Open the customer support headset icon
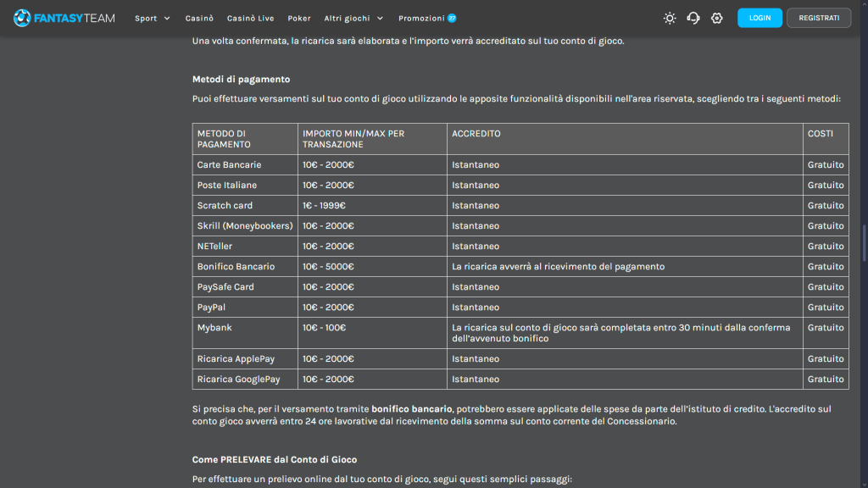The image size is (868, 488). [x=693, y=17]
